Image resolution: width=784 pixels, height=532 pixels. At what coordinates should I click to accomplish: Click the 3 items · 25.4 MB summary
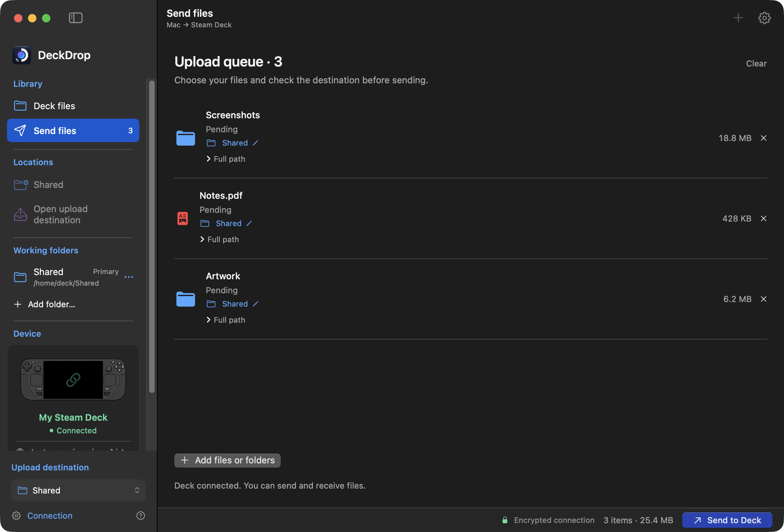click(x=638, y=520)
